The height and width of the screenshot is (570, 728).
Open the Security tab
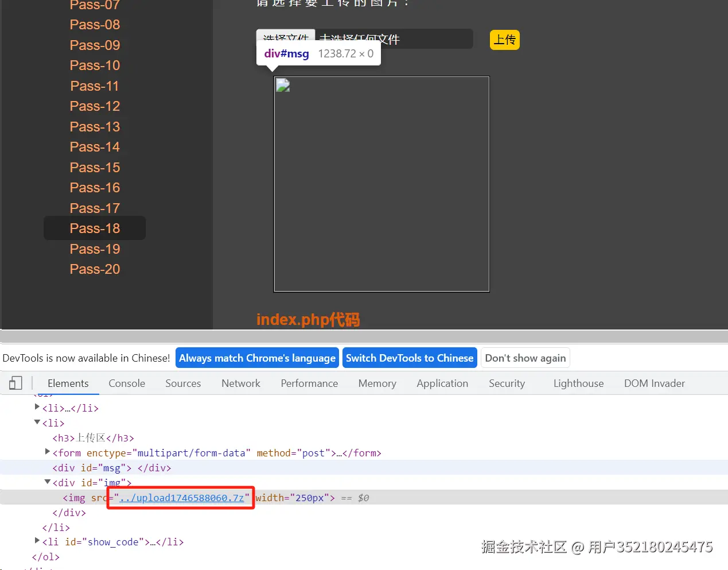click(507, 383)
